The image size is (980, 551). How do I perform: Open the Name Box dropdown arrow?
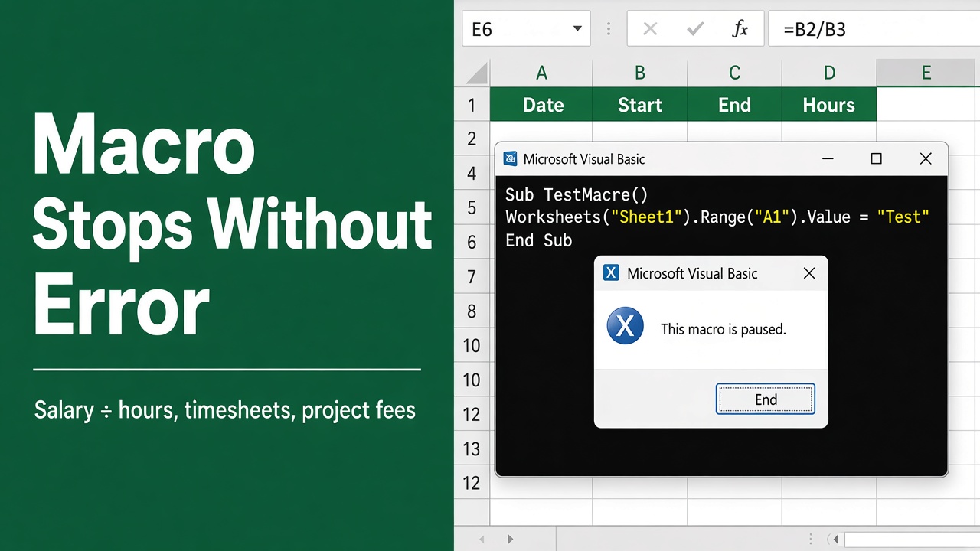(x=577, y=30)
